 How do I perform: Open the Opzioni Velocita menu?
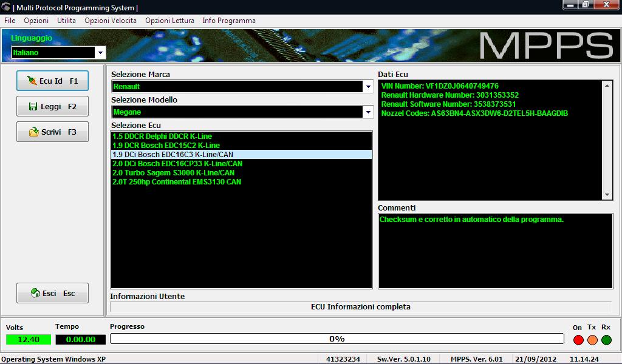[111, 21]
